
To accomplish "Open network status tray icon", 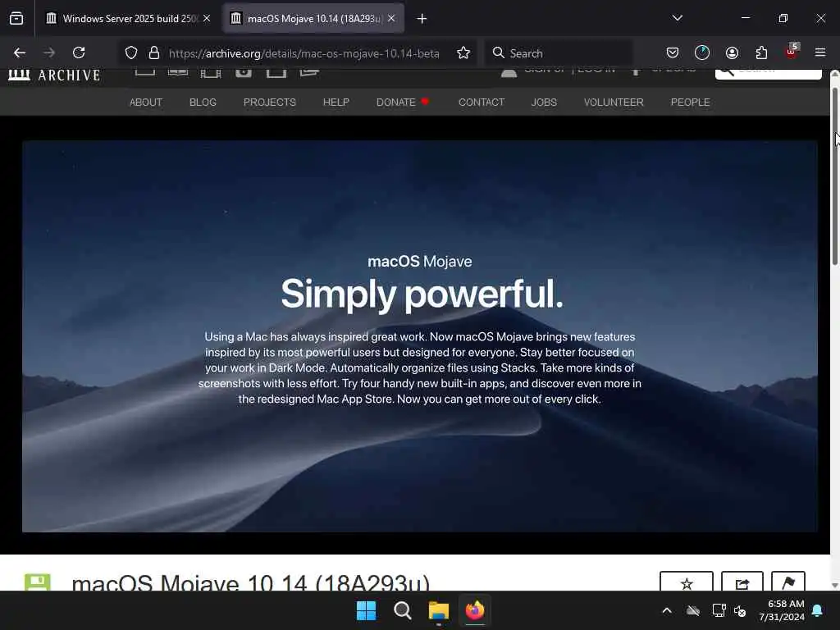I will coord(719,610).
